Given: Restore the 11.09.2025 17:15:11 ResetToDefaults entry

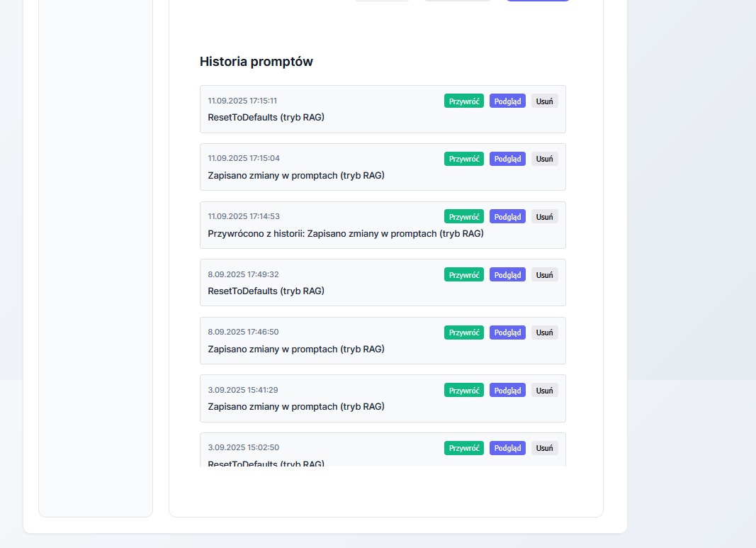Looking at the screenshot, I should coord(464,101).
